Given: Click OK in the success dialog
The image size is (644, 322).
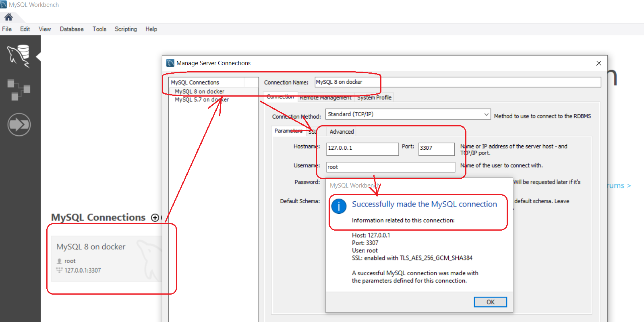Looking at the screenshot, I should pyautogui.click(x=490, y=302).
